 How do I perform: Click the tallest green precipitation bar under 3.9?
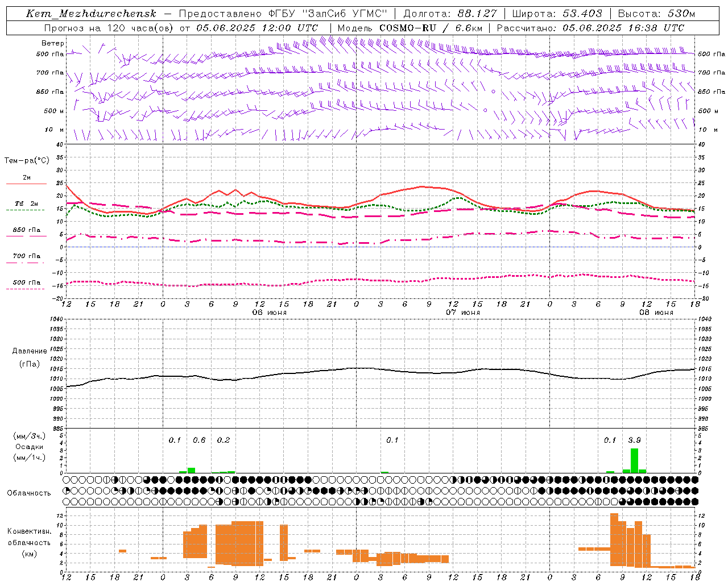point(634,461)
